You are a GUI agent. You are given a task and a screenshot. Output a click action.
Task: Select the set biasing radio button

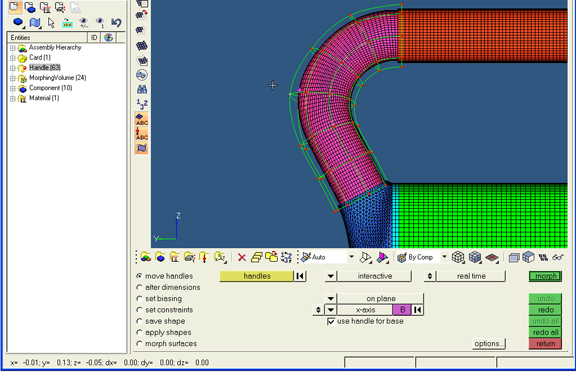click(139, 299)
